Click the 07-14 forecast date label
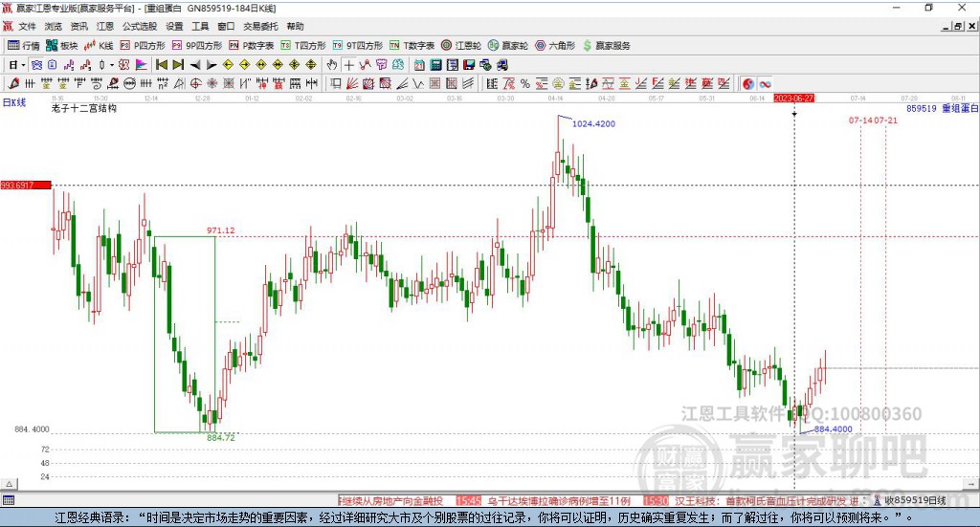Image resolution: width=980 pixels, height=527 pixels. [x=860, y=120]
